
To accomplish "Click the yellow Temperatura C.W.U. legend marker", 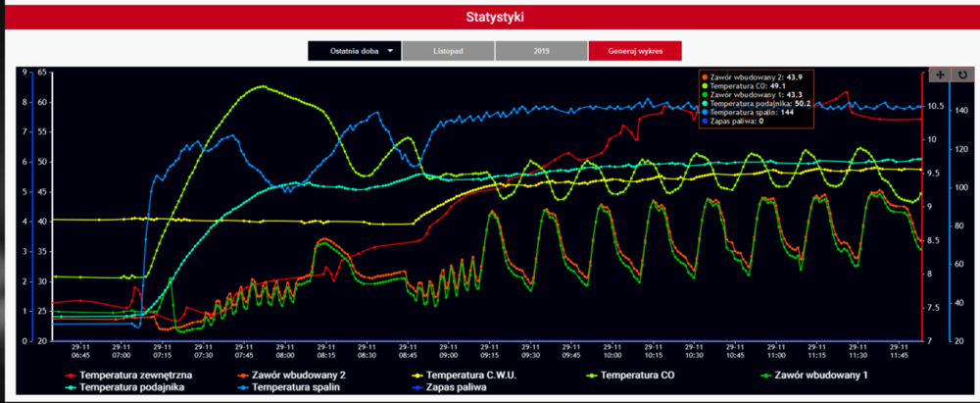I will point(417,376).
